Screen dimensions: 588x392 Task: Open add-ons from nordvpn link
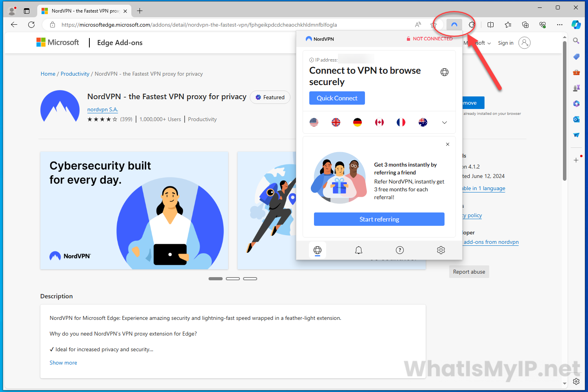point(491,242)
